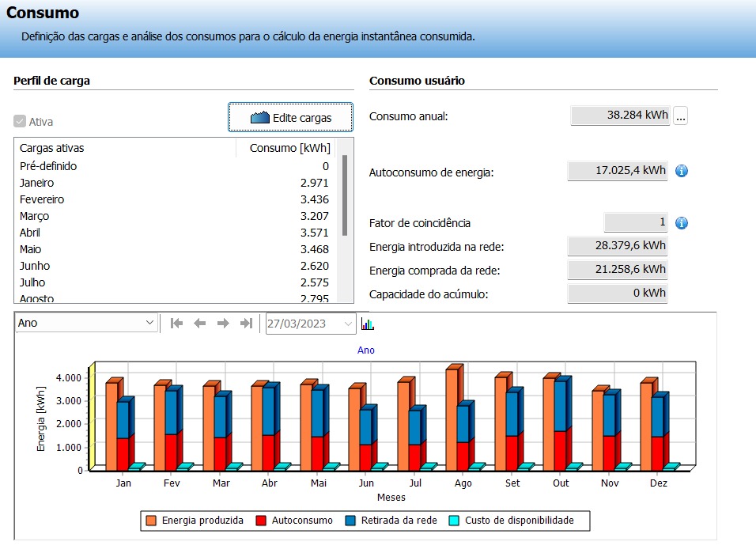The height and width of the screenshot is (553, 756).
Task: Click the Fator de coincidência value field
Action: click(x=636, y=223)
